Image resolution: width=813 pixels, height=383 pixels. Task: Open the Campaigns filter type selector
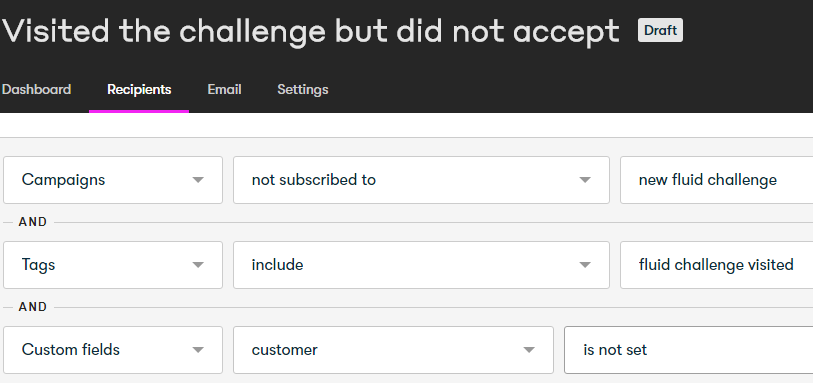coord(113,180)
